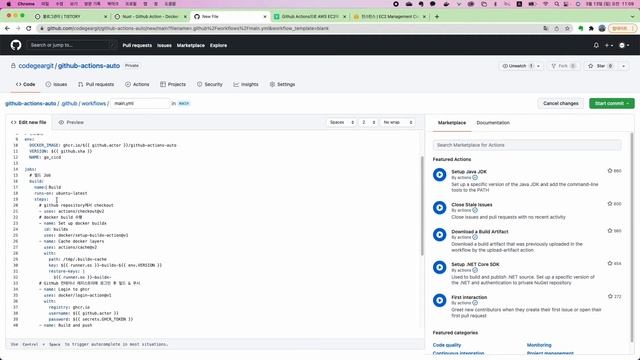Click the Start commit button
This screenshot has height=360, width=640.
(x=611, y=103)
